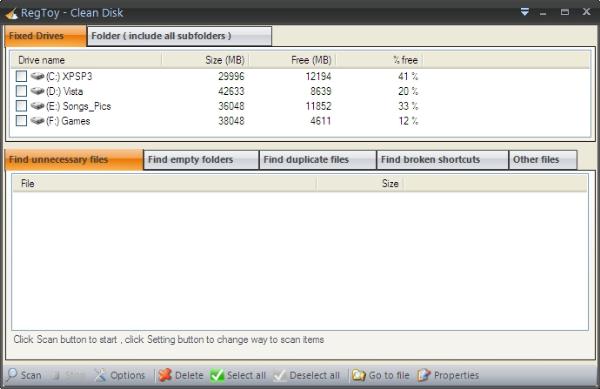Click the File column header

click(164, 184)
